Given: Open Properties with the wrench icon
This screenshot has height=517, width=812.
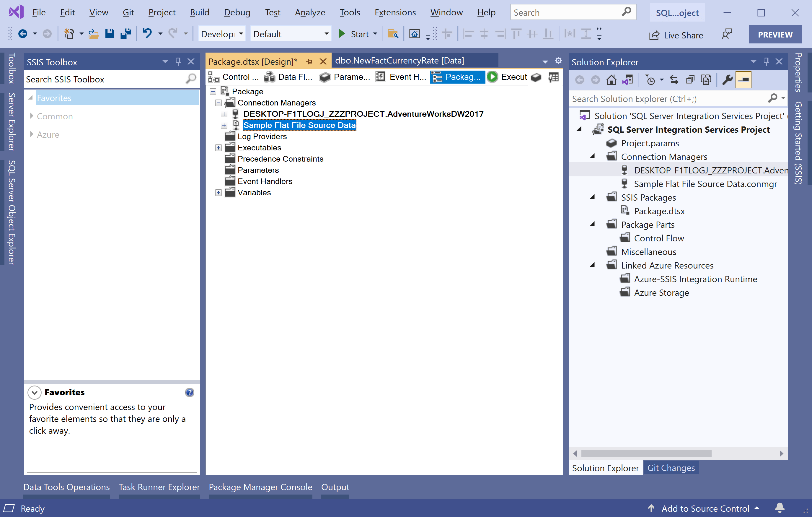Looking at the screenshot, I should (727, 80).
